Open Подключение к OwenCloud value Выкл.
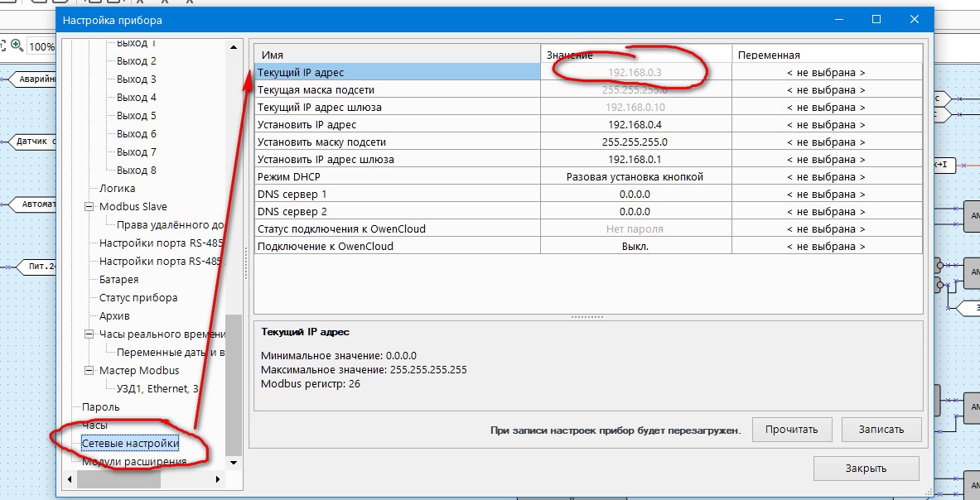 (x=635, y=247)
